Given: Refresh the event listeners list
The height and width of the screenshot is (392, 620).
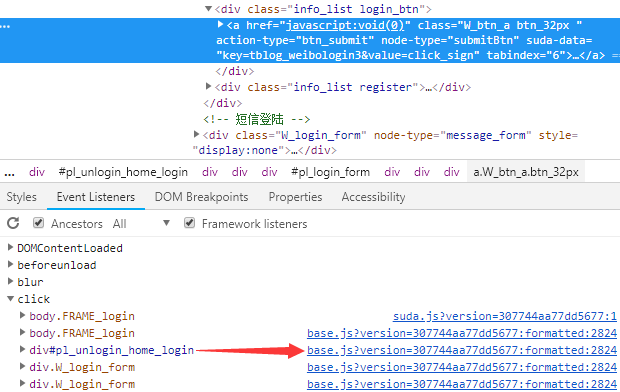Looking at the screenshot, I should pyautogui.click(x=13, y=223).
